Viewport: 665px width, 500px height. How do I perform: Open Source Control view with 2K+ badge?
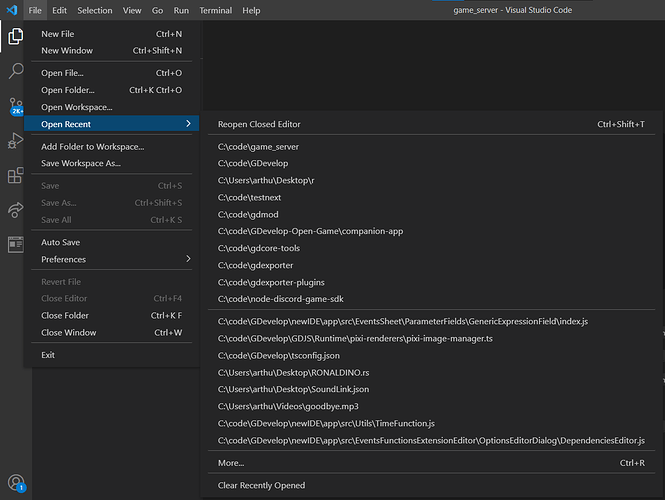(16, 106)
